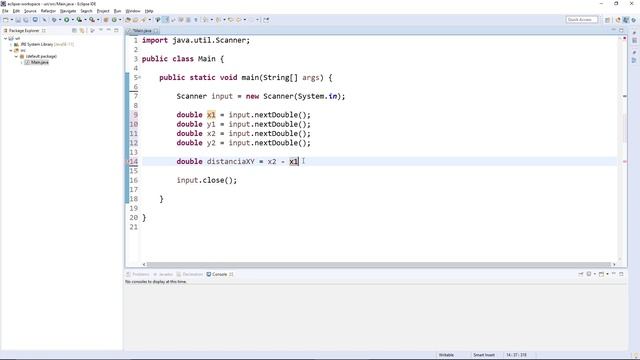Click the distanciaXY variable name
Image resolution: width=640 pixels, height=360 pixels.
tap(231, 162)
